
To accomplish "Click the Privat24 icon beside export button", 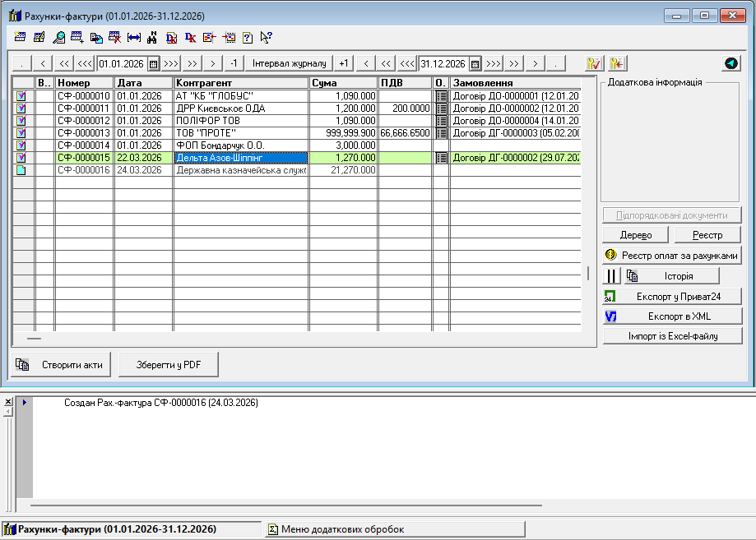I will [x=610, y=296].
